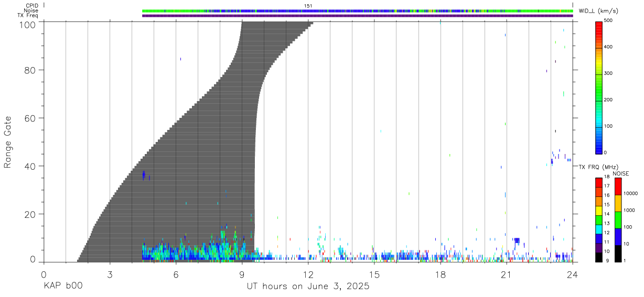
Task: Click the 1000 tick on NOISE legend
Action: click(629, 211)
